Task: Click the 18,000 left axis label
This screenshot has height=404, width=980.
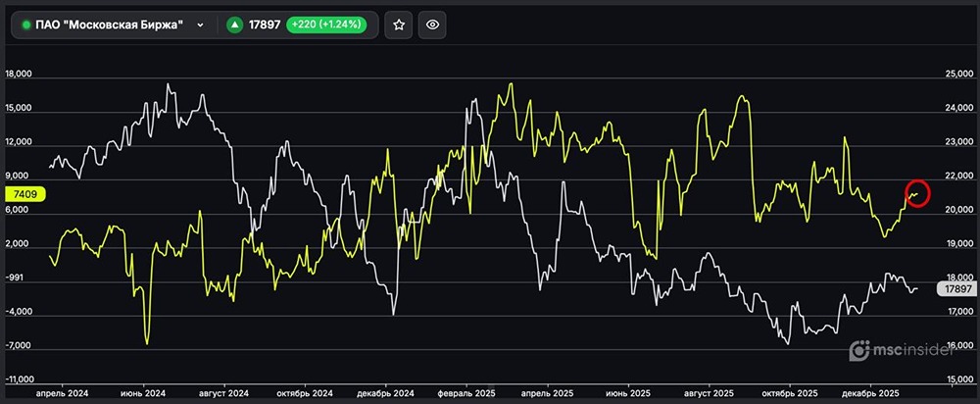Action: tap(21, 75)
